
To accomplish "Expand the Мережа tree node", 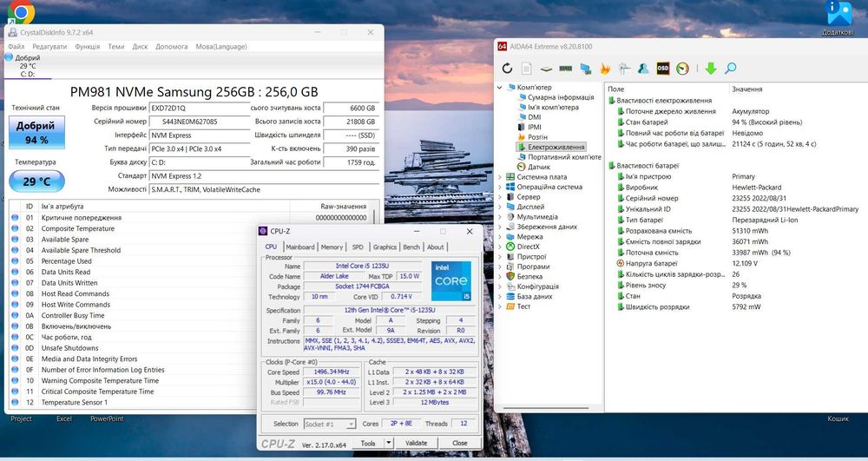I will point(500,237).
